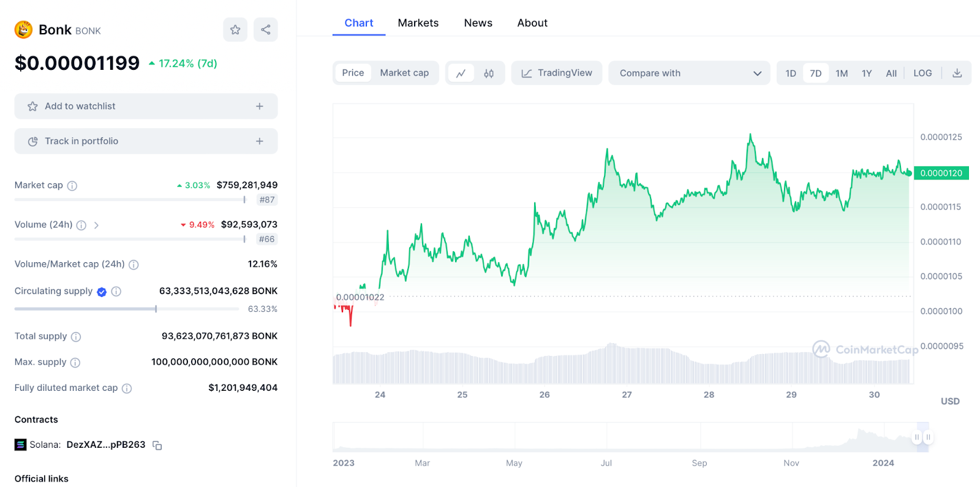Click the plus icon on Track in portfolio

(260, 141)
